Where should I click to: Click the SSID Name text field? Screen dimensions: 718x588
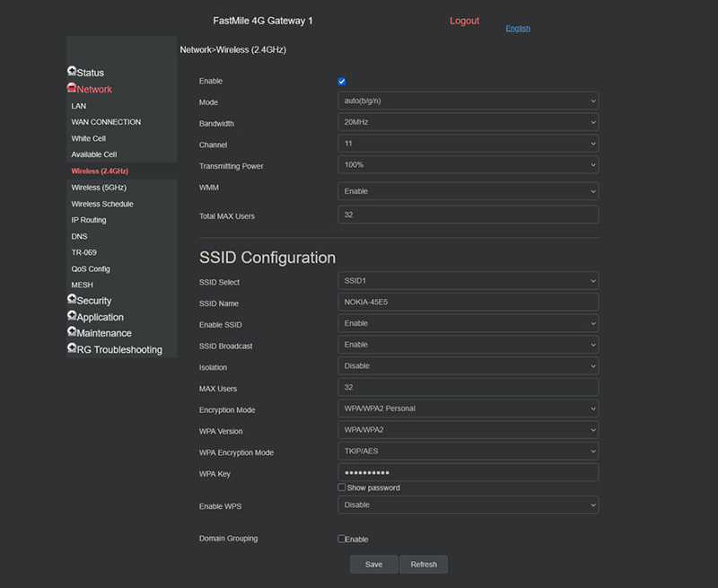tap(468, 303)
